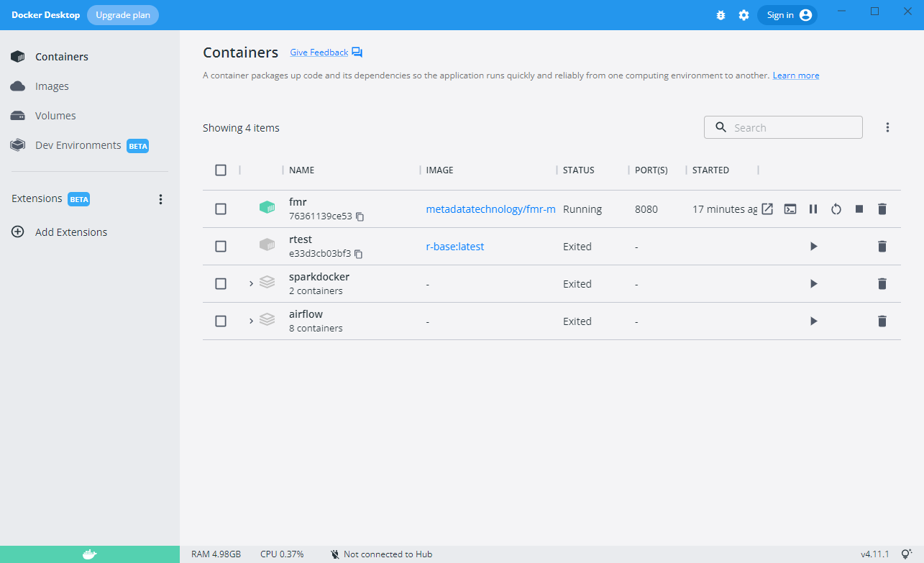Open the bug report troubleshoot icon
Viewport: 924px width, 563px height.
[x=721, y=15]
